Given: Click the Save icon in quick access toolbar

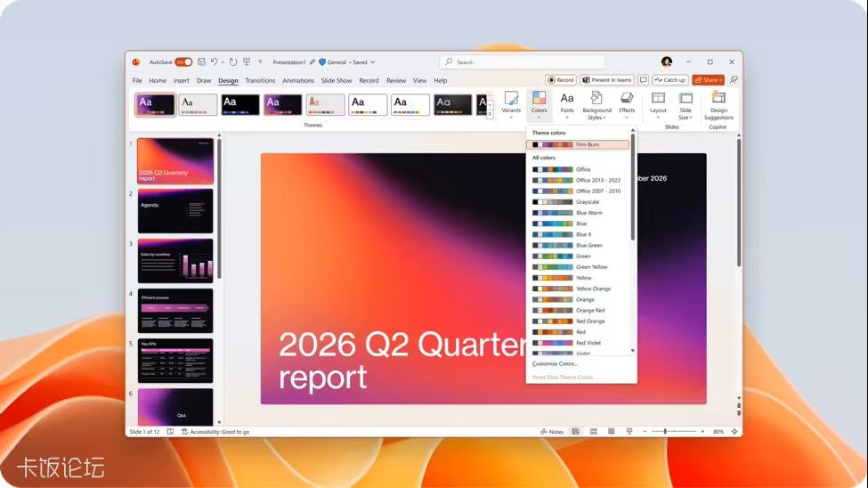Looking at the screenshot, I should click(201, 62).
